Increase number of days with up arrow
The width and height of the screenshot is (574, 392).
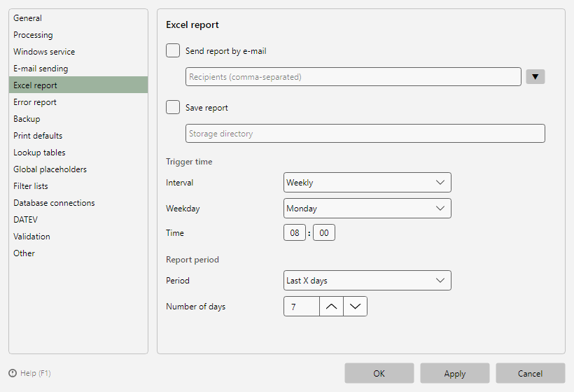[x=331, y=307]
